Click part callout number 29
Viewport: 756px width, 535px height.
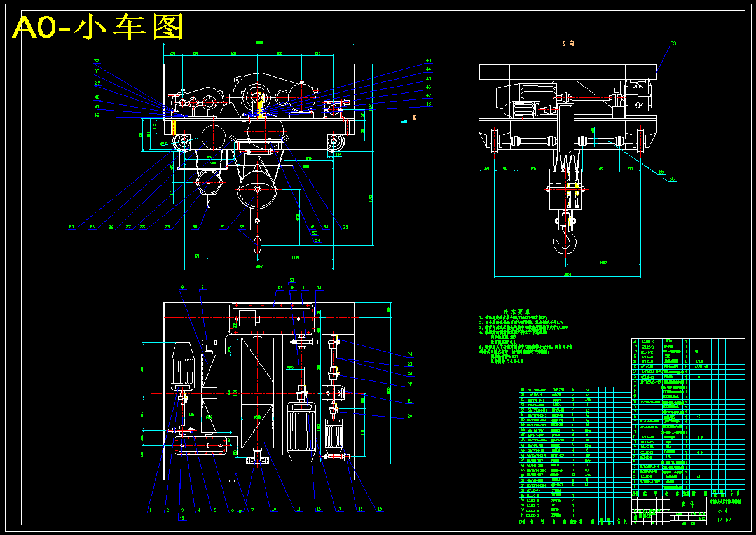(x=167, y=226)
